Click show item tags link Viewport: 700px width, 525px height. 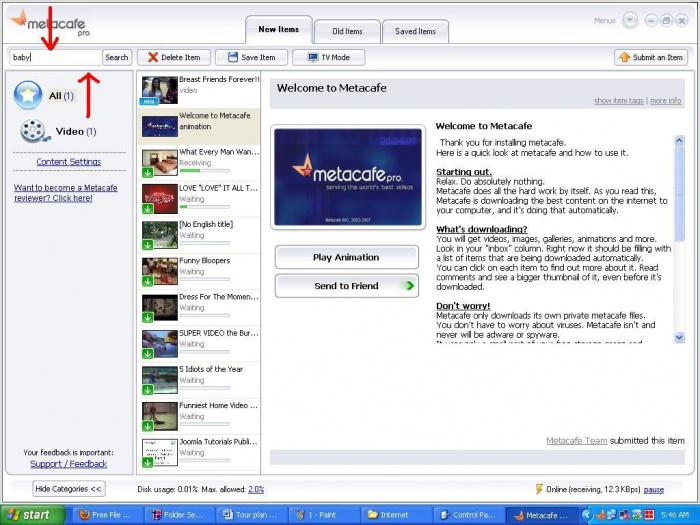pos(619,100)
